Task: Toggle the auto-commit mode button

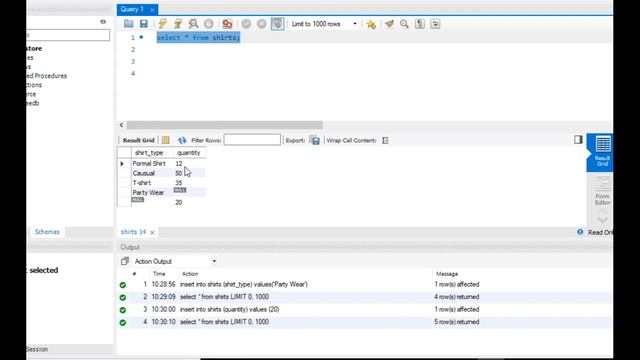Action: (277, 24)
